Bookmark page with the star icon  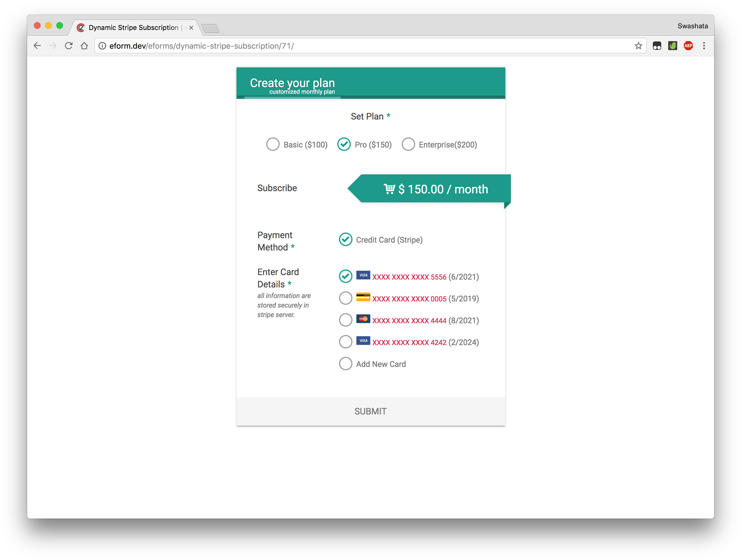tap(638, 46)
